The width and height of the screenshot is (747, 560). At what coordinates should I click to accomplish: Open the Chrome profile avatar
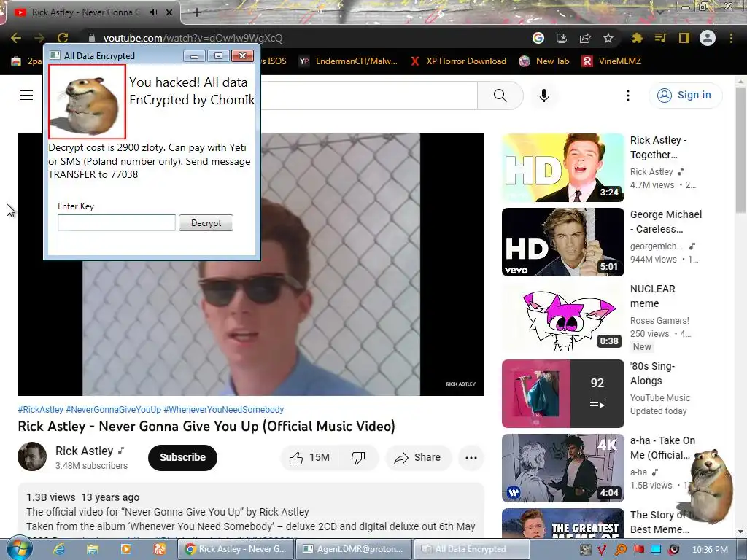708,38
